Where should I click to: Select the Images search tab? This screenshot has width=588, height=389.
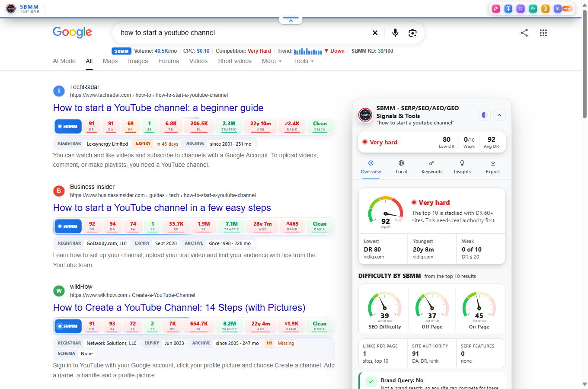click(x=138, y=61)
